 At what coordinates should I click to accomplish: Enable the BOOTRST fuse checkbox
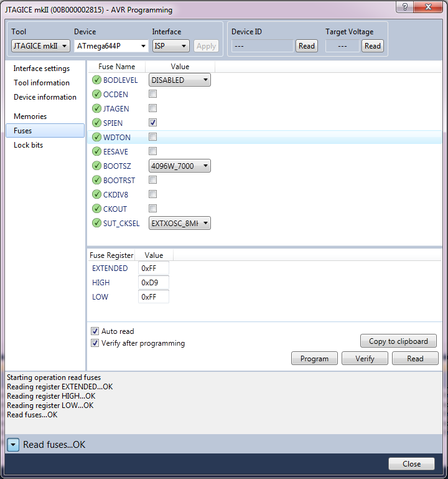tap(152, 180)
